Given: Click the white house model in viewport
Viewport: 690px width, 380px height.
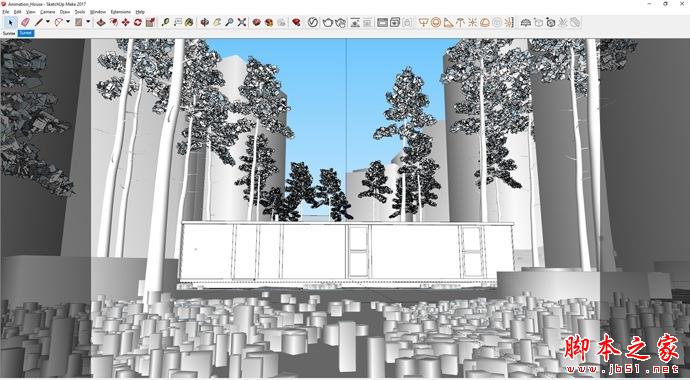Looking at the screenshot, I should point(346,254).
